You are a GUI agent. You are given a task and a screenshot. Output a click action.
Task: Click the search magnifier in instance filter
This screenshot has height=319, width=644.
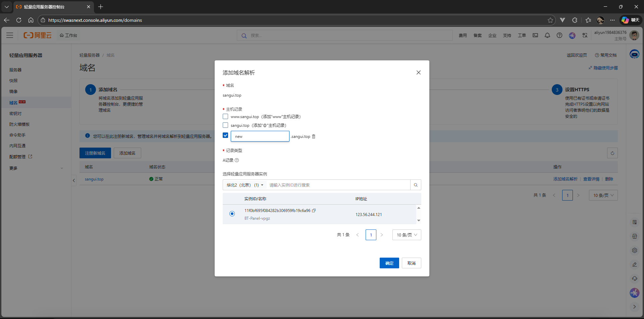point(416,185)
